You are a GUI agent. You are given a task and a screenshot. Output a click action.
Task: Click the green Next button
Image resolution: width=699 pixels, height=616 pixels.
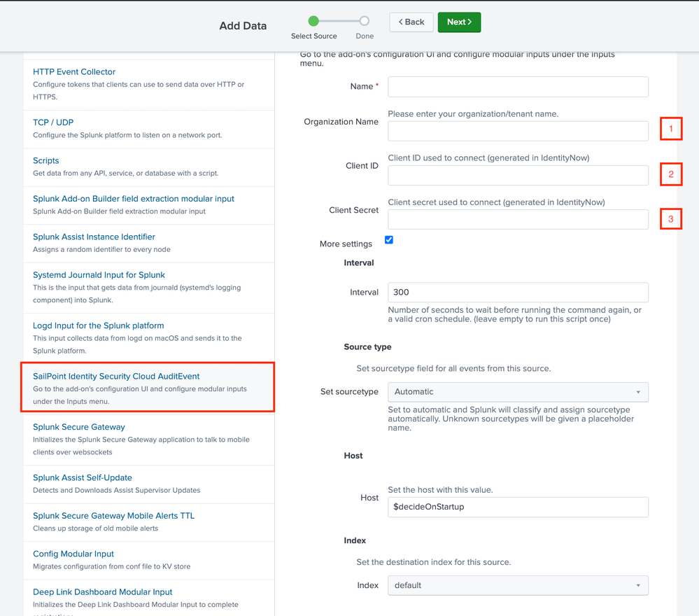click(459, 22)
